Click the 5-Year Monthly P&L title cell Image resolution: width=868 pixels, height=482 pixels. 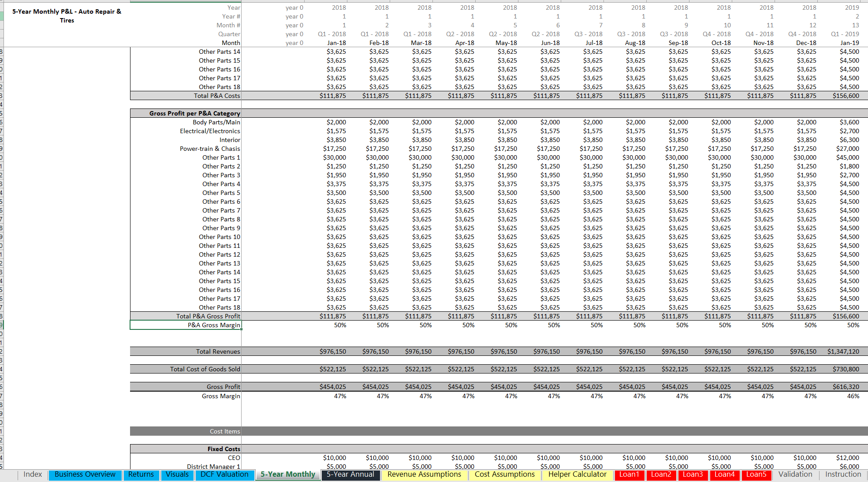pyautogui.click(x=67, y=16)
